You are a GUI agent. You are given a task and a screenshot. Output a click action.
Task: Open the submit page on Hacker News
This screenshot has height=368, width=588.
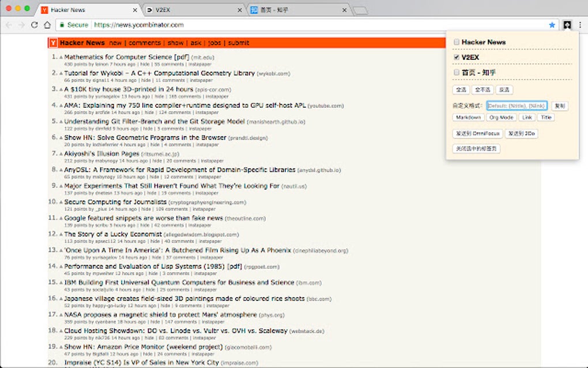pos(238,43)
